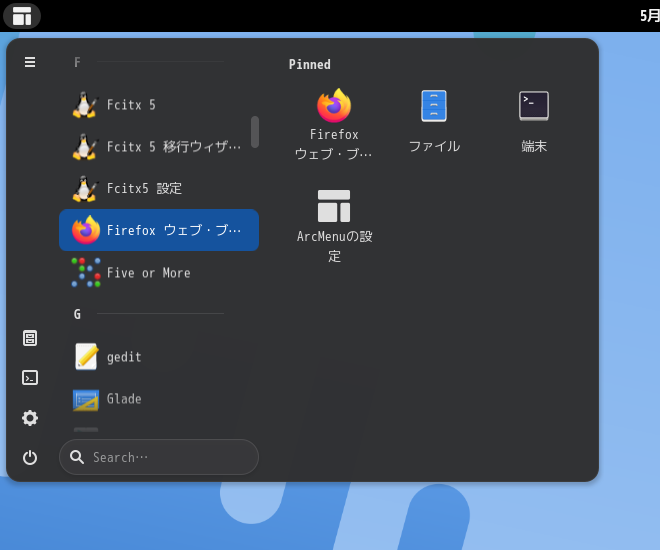Open Fcitx 5 移行ウィザード entry

click(x=159, y=146)
